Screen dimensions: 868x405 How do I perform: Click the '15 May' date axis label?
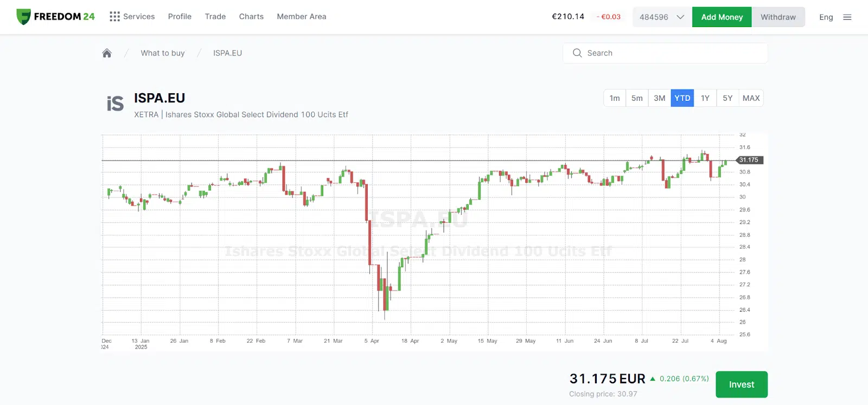pyautogui.click(x=487, y=341)
